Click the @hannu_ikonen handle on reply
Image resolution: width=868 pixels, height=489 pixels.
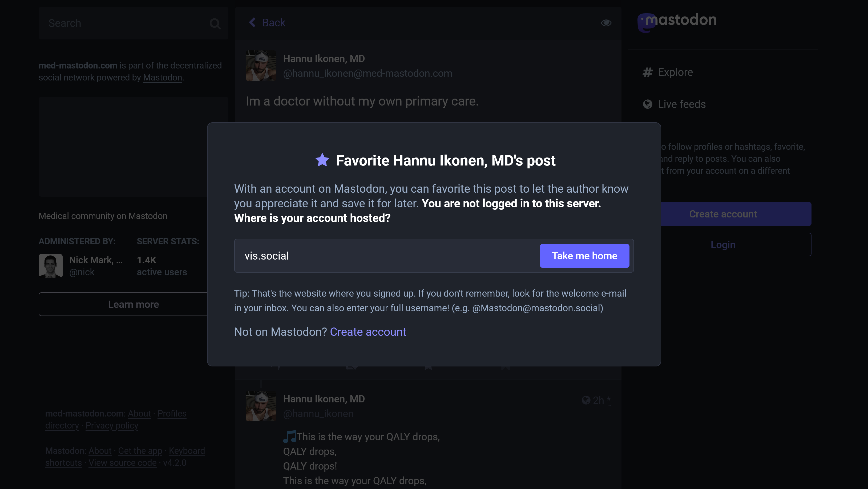[318, 414]
